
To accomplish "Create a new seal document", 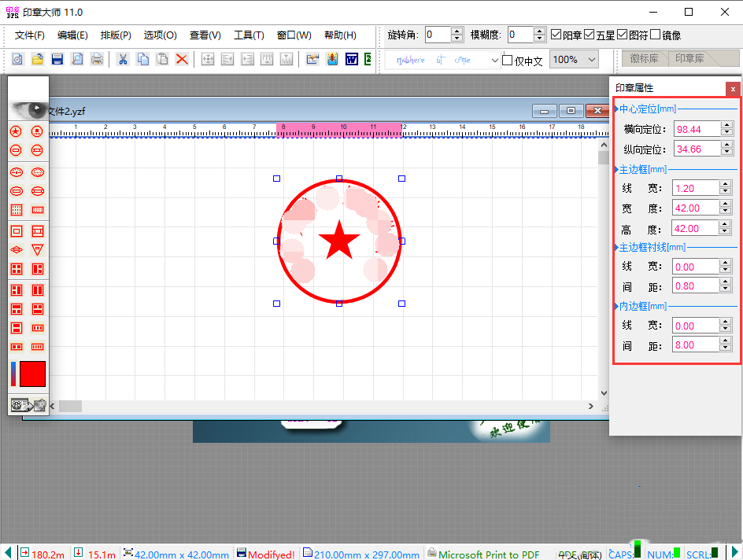I will [x=17, y=59].
